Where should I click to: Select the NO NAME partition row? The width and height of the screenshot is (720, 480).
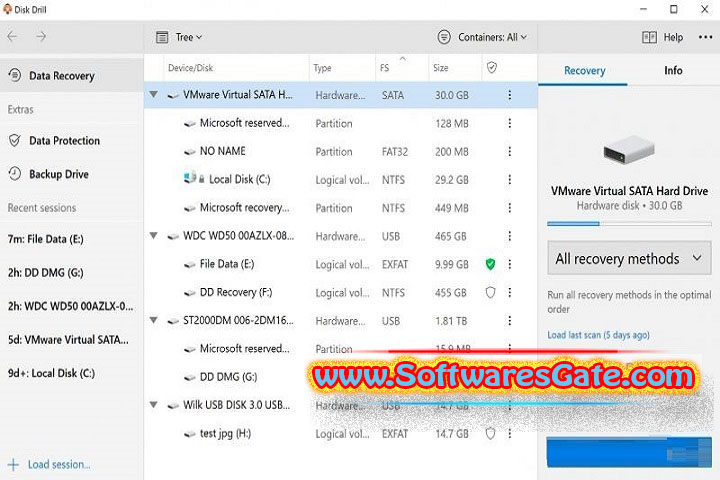coord(340,152)
